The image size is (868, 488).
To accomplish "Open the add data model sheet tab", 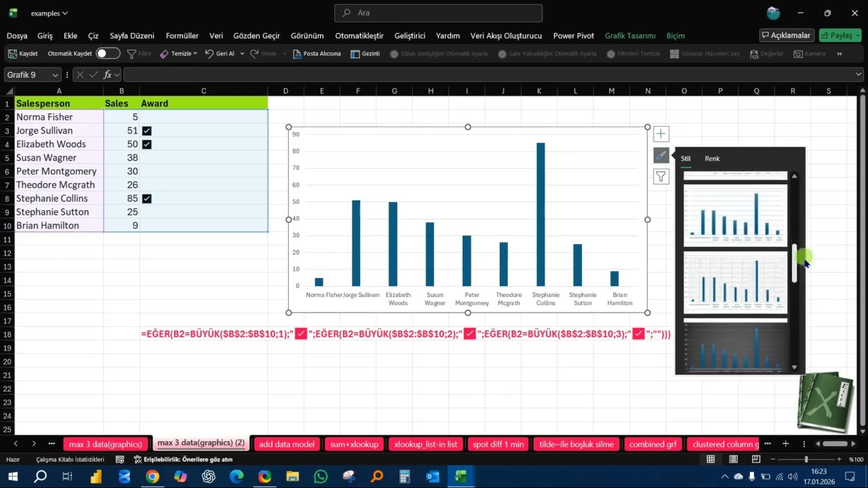I will 287,444.
